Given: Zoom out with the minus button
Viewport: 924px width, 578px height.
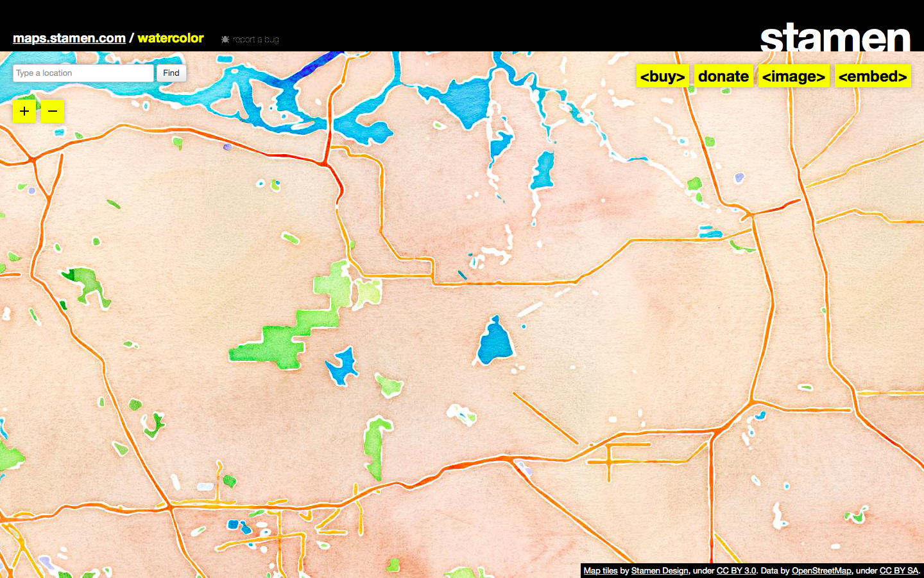Looking at the screenshot, I should (x=53, y=111).
